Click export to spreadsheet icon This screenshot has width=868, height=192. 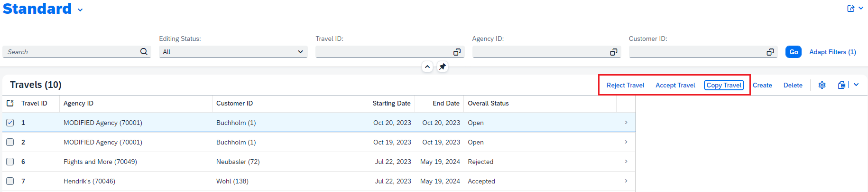pos(842,85)
